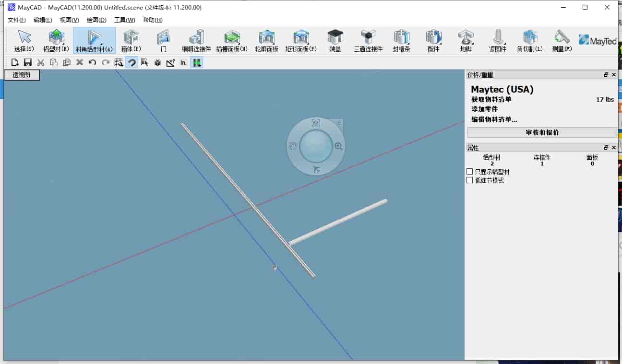Close the 属性 panel
Viewport: 622px width, 364px height.
coord(614,148)
